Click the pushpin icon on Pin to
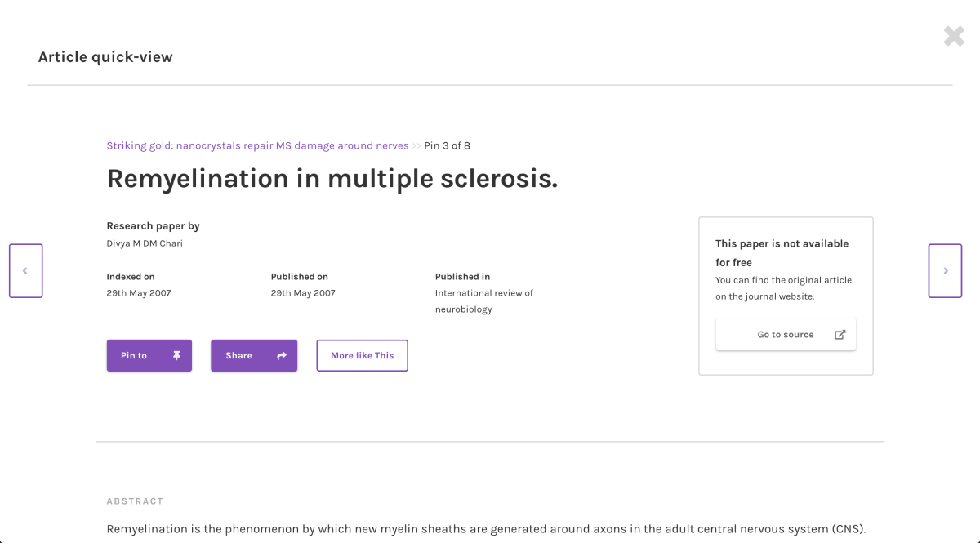Viewport: 980px width, 543px height. (177, 356)
